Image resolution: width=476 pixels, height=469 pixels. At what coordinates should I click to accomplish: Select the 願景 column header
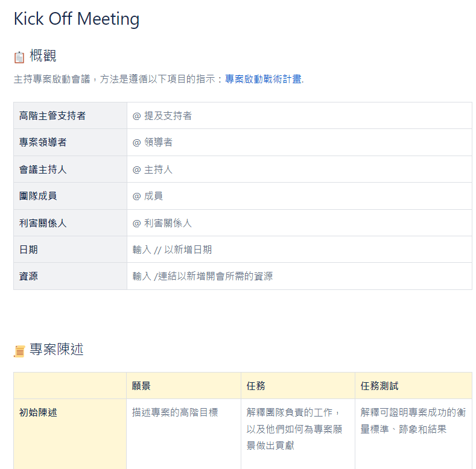point(142,386)
